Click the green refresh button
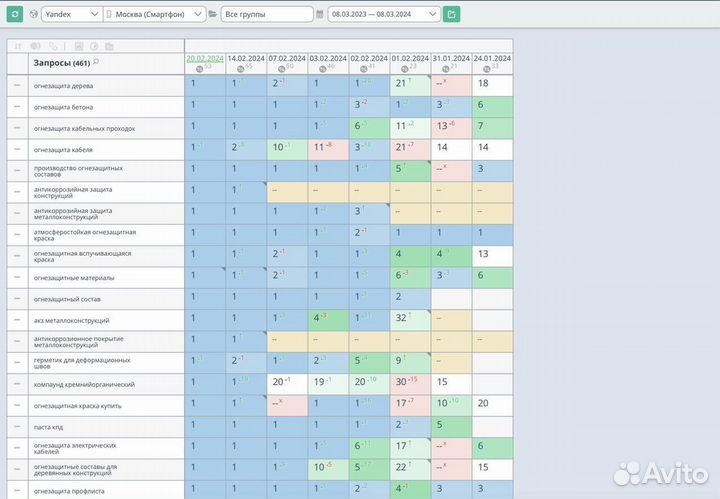Screen dimensions: 720x499 [16, 14]
